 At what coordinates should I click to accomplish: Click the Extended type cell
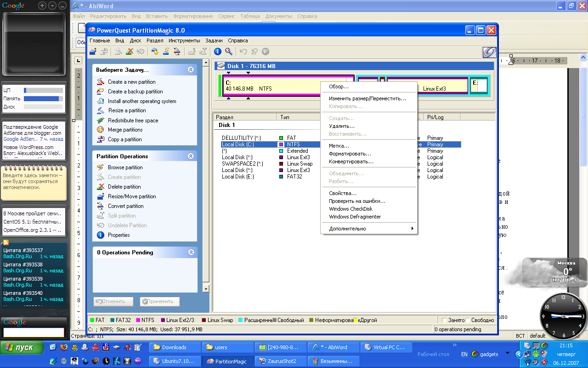[x=298, y=151]
